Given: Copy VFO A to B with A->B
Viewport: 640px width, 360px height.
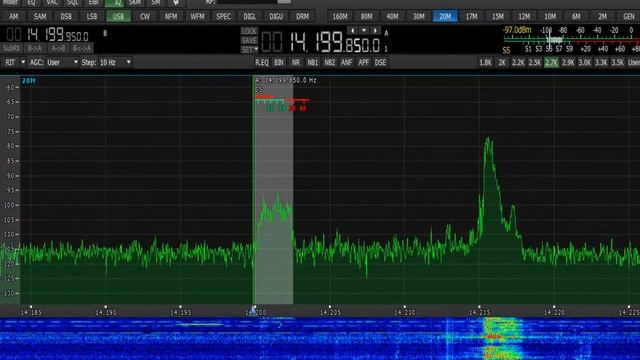Looking at the screenshot, I should point(58,48).
